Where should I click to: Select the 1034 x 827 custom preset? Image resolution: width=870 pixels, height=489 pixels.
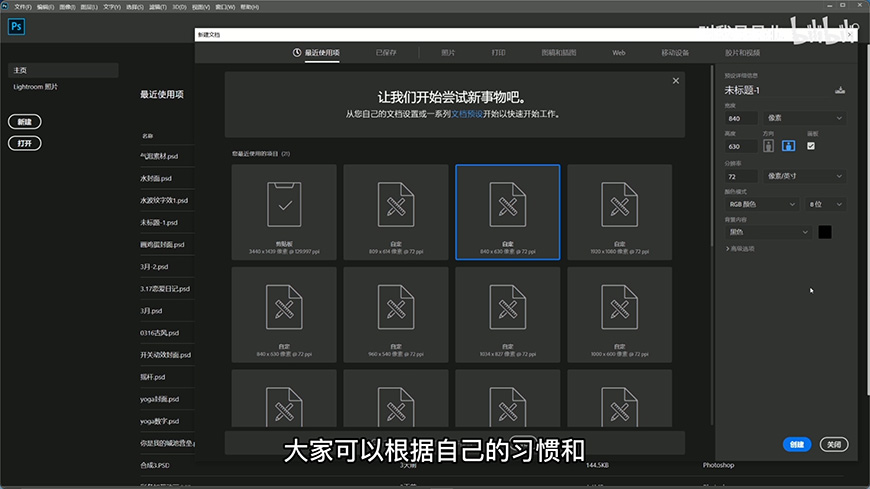508,315
